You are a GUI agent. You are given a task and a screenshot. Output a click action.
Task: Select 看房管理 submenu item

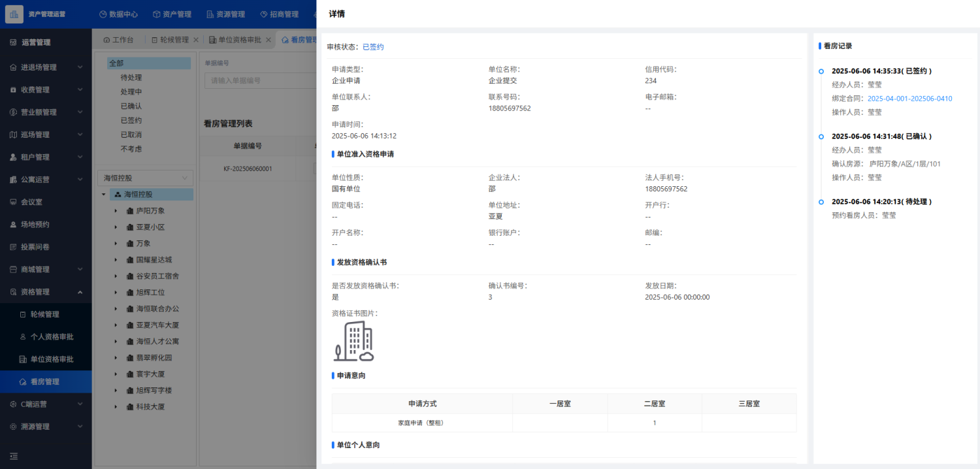pos(46,381)
